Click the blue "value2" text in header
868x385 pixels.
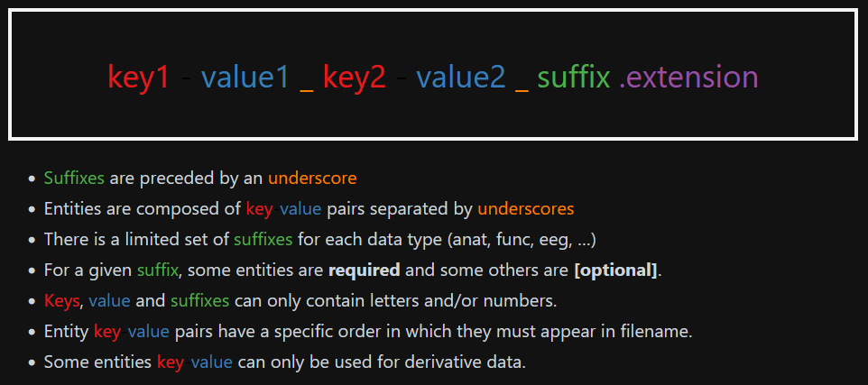[x=461, y=78]
